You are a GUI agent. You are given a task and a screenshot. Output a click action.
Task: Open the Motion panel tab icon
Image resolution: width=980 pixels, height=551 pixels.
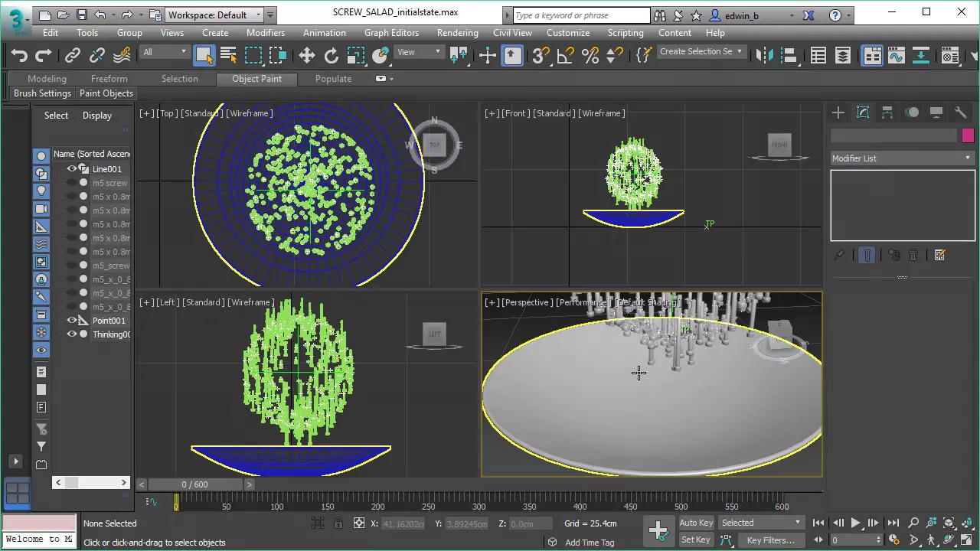coord(912,112)
